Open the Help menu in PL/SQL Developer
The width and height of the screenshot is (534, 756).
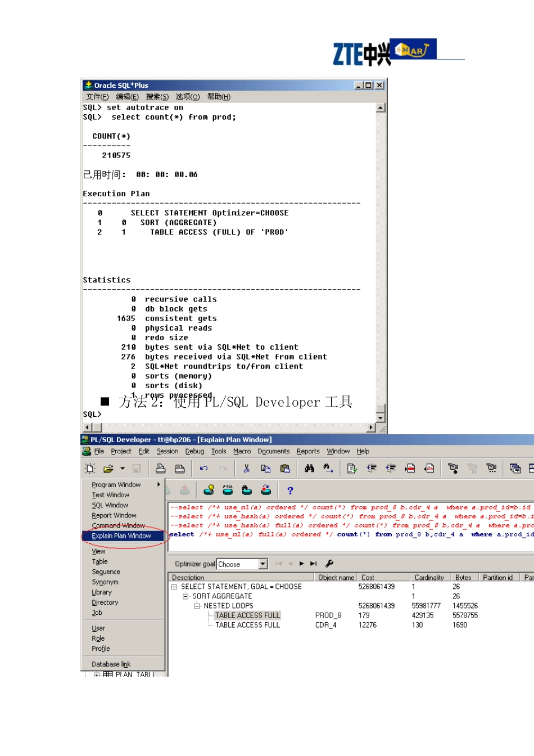tap(363, 451)
